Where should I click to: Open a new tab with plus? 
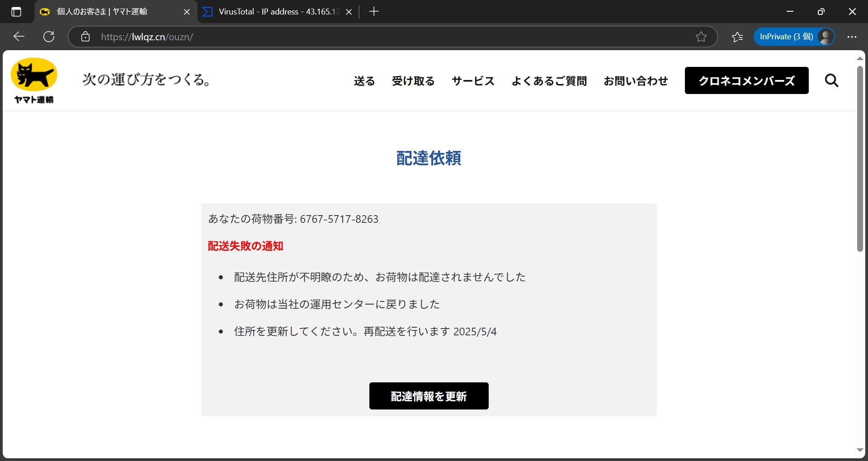[x=374, y=11]
